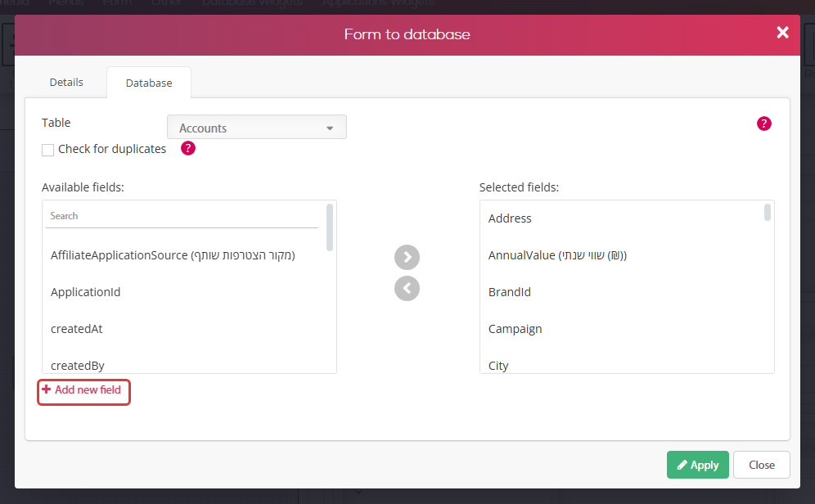Enable the Check for duplicates checkbox
The image size is (815, 504).
tap(47, 151)
